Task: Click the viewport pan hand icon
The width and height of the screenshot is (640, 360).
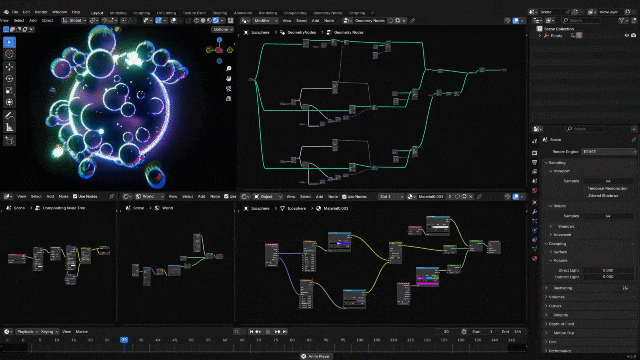Action: coord(229,78)
